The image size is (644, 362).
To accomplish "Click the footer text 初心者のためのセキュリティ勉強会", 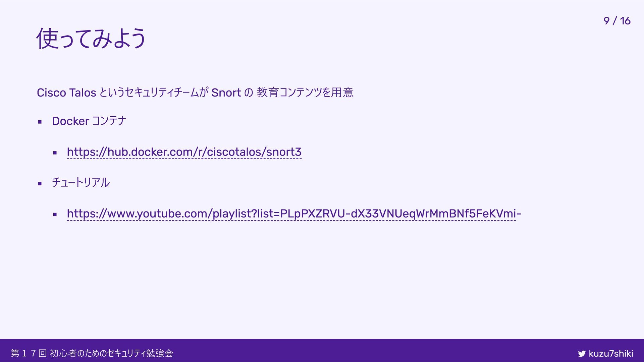I will coord(111,353).
